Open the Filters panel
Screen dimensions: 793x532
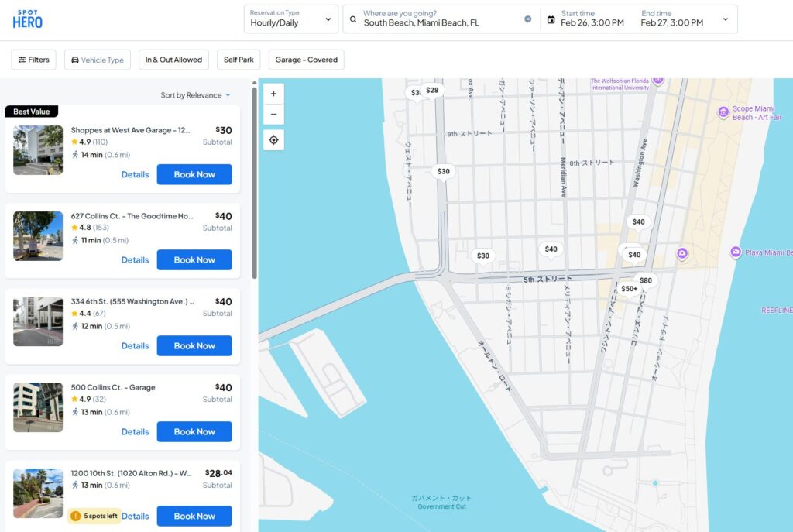point(33,60)
